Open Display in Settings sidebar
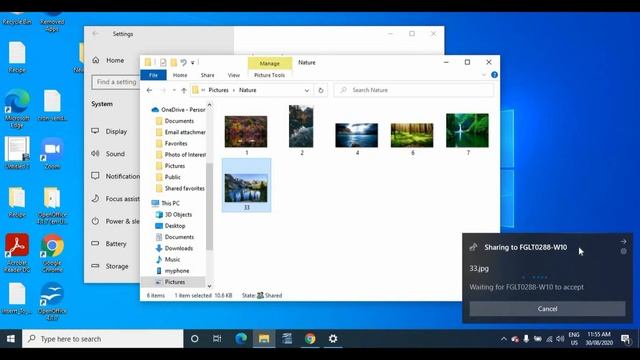 coord(109,131)
